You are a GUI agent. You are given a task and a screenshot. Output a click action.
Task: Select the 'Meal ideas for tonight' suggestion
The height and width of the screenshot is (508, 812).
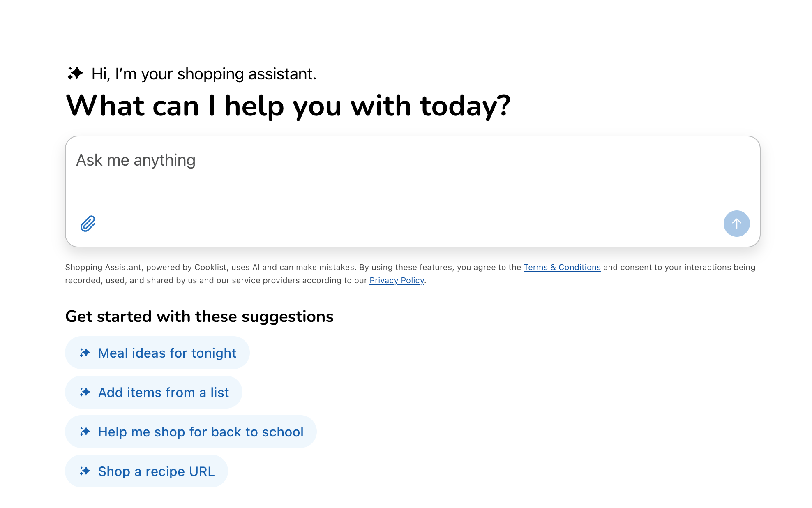157,353
